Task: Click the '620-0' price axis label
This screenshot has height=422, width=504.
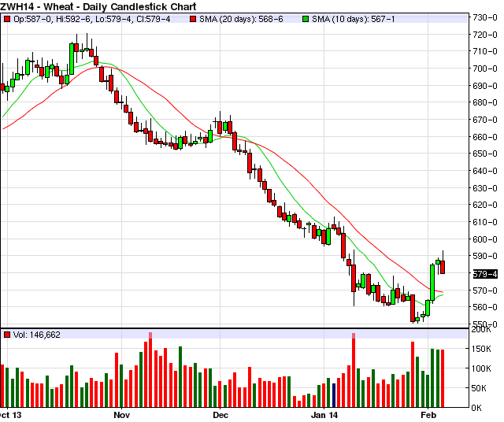Action: tap(485, 205)
